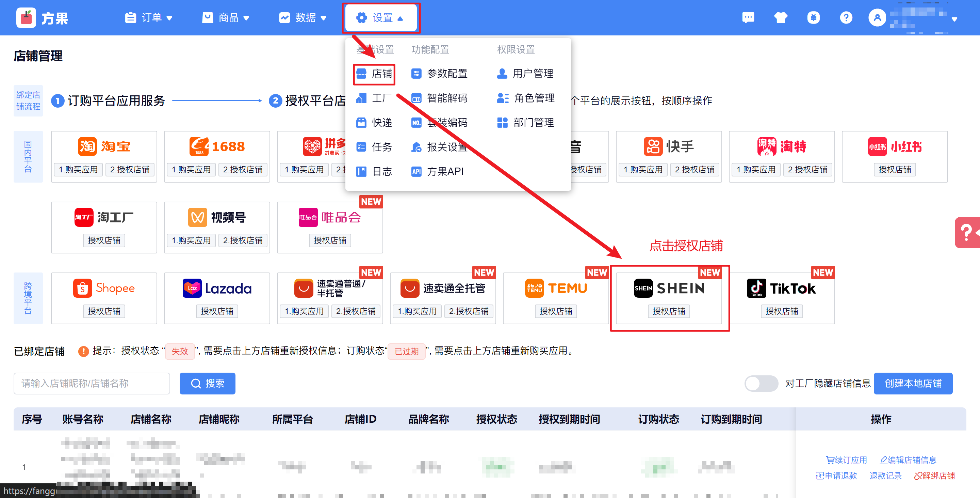Focus the store name search field
Image resolution: width=980 pixels, height=498 pixels.
tap(92, 384)
